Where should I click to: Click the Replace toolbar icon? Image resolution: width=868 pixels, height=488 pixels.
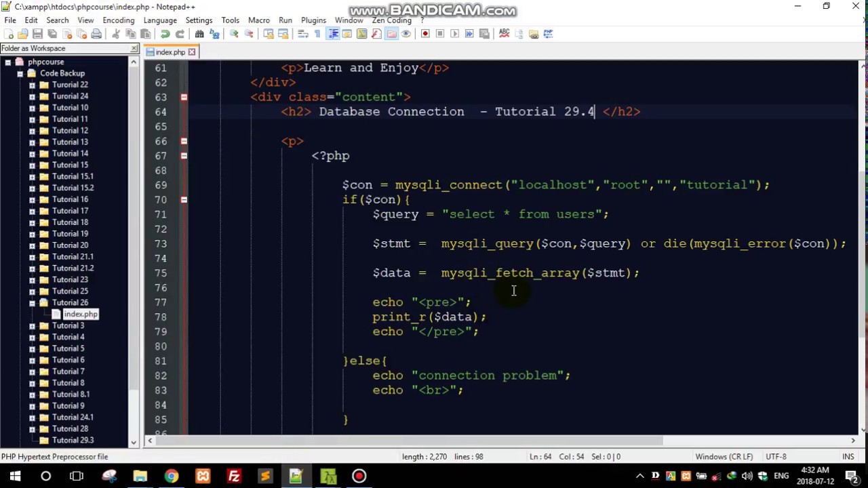[x=214, y=34]
